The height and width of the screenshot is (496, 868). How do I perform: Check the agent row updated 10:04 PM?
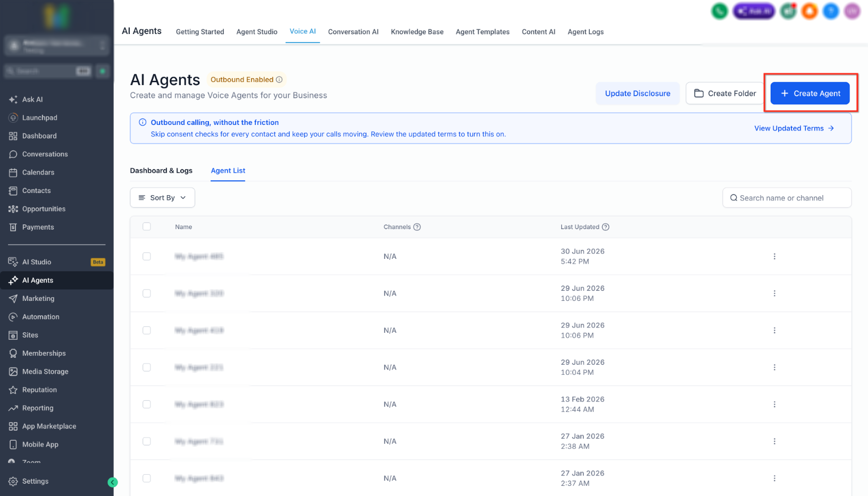[147, 367]
